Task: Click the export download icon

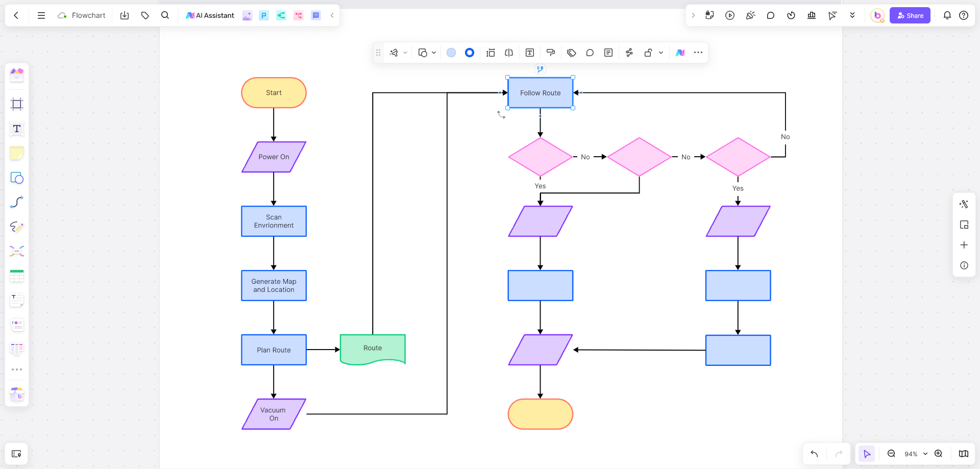Action: point(125,15)
